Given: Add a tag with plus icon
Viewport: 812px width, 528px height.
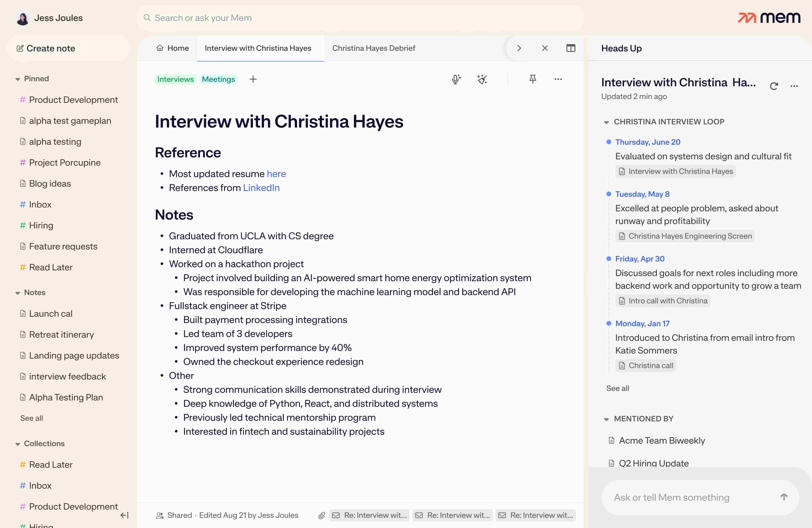Looking at the screenshot, I should (x=253, y=79).
